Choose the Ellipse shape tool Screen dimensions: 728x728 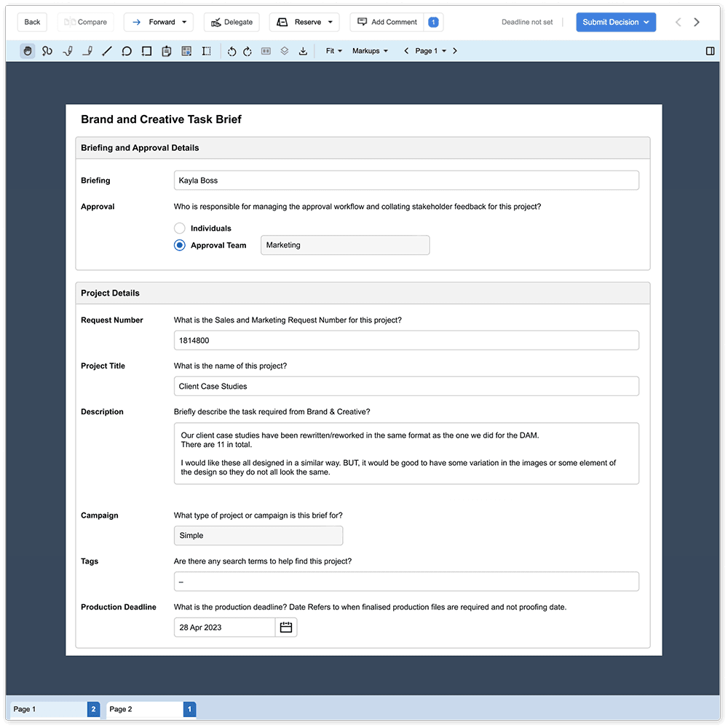click(x=126, y=50)
